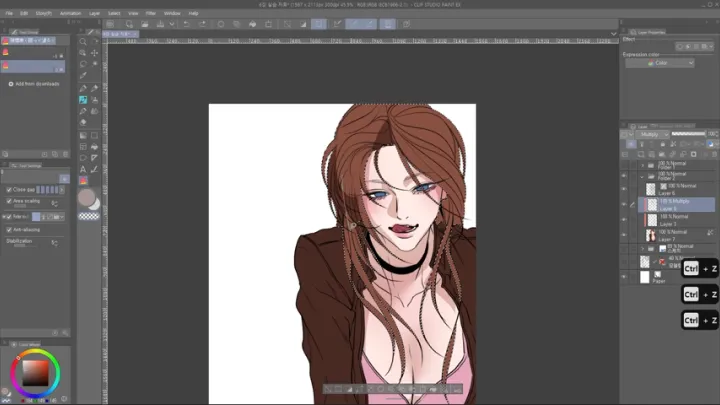Screen dimensions: 720x405
Task: Toggle the Anti-aliasing checkbox
Action: [9, 230]
